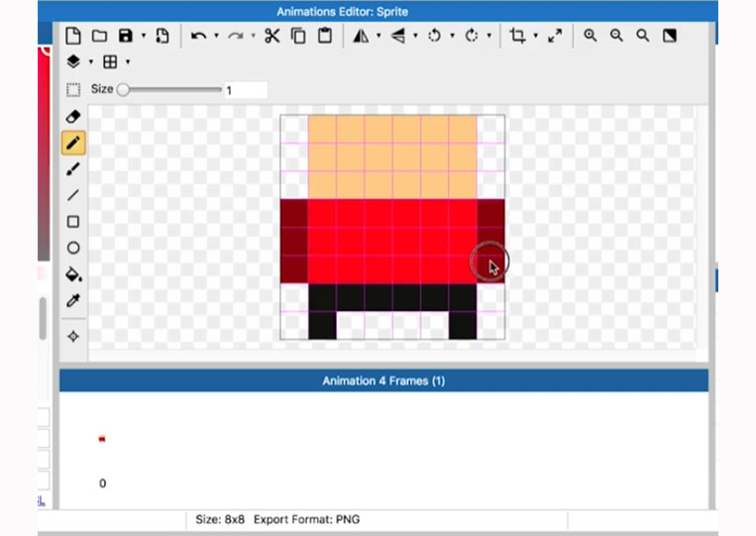This screenshot has width=756, height=536.
Task: Select the Eraser tool
Action: 73,116
